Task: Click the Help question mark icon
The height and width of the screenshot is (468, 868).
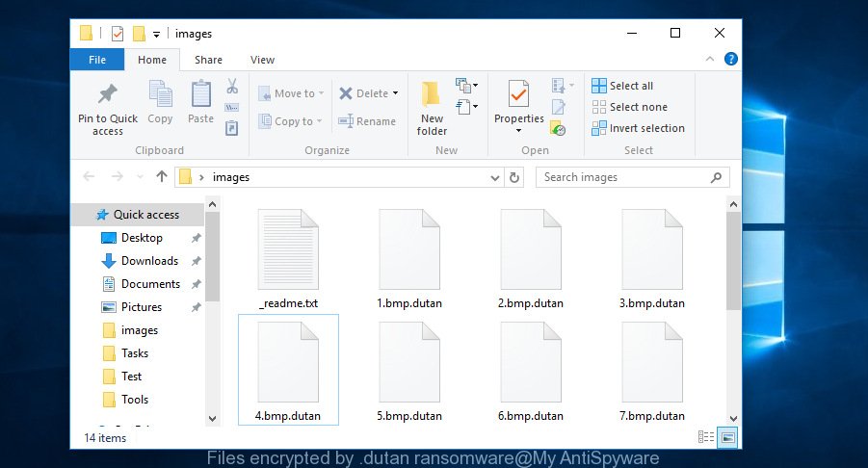Action: pyautogui.click(x=730, y=59)
